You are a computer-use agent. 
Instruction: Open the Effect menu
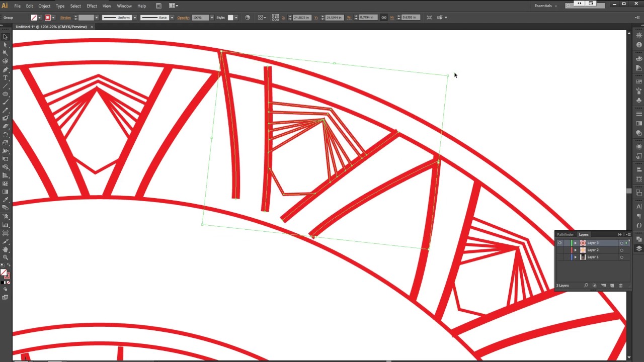coord(92,6)
